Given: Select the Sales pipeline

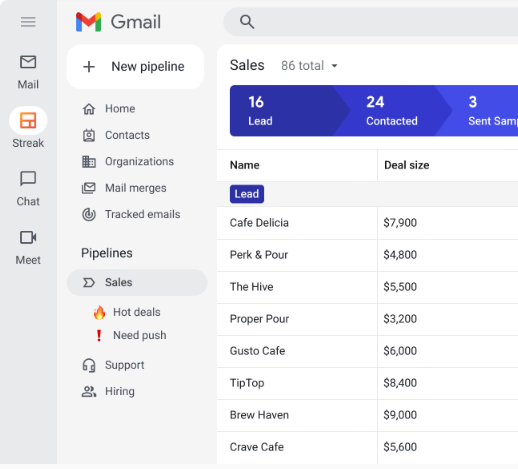Looking at the screenshot, I should click(137, 282).
